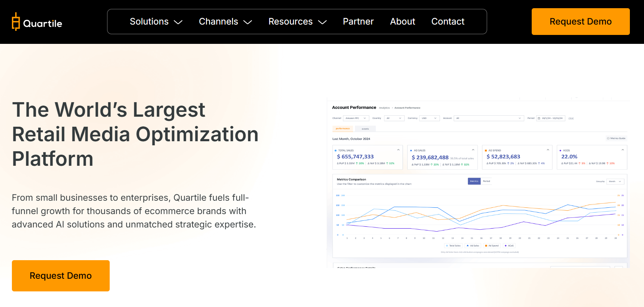644x307 pixels.
Task: Open the Contact page
Action: click(448, 22)
